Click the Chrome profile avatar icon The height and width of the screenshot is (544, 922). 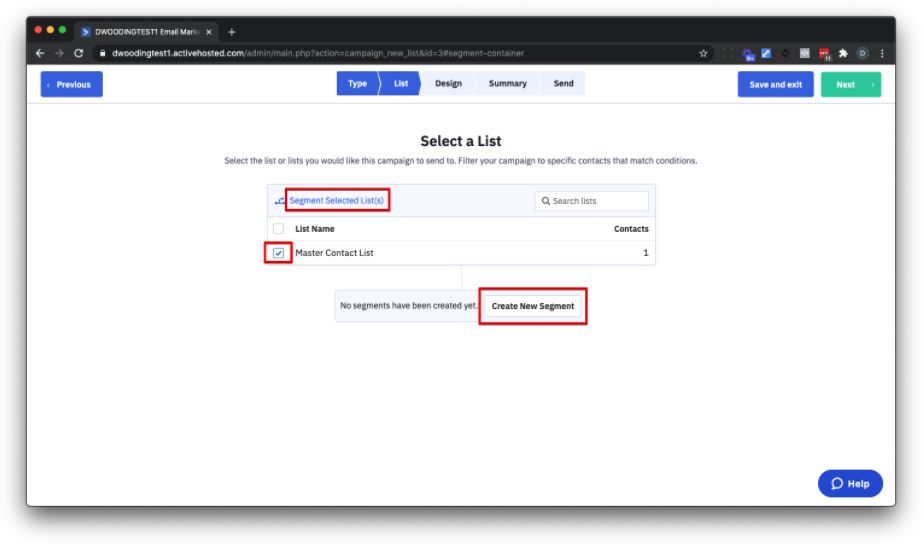click(862, 53)
